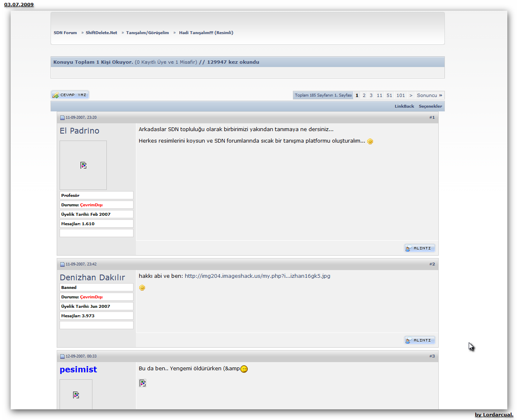Click El Padrino's broken avatar image
The image size is (518, 420).
pos(83,165)
